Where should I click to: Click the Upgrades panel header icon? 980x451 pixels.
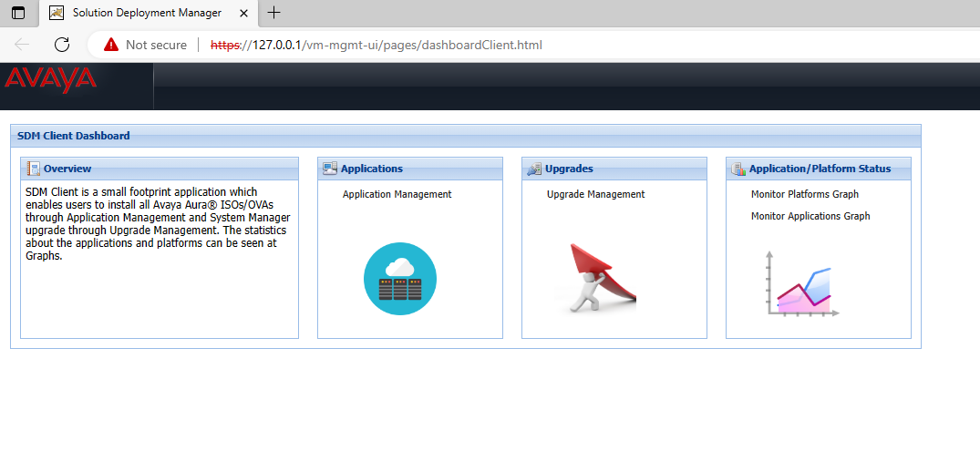click(533, 169)
